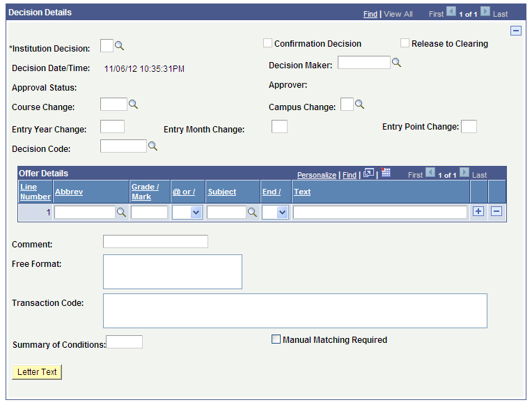The image size is (532, 407).
Task: Open Subject lookup in Offer Details row
Action: (x=252, y=213)
